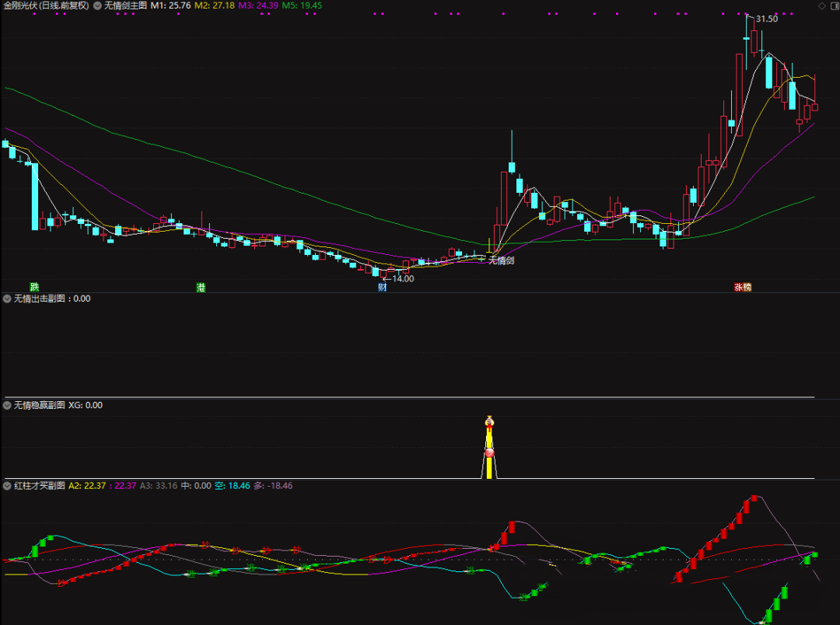Expand the 无情出击副图 indicator menu arrow
This screenshot has width=840, height=625.
point(8,299)
